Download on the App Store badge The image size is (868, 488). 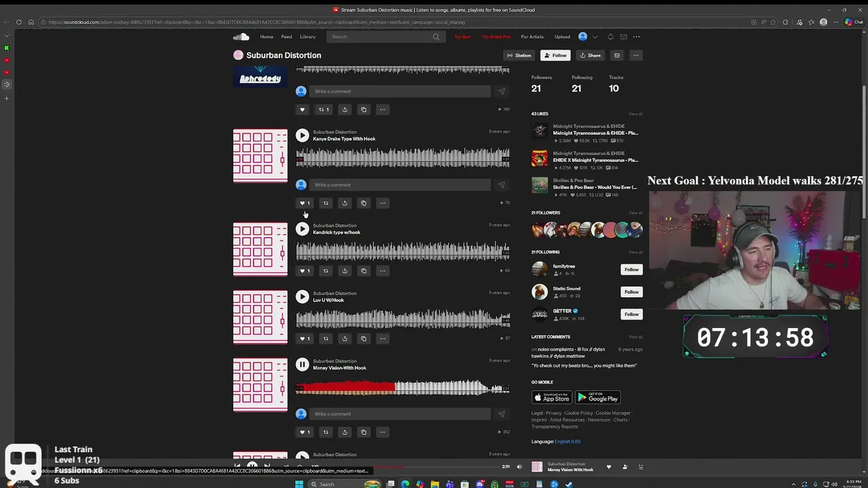click(551, 398)
